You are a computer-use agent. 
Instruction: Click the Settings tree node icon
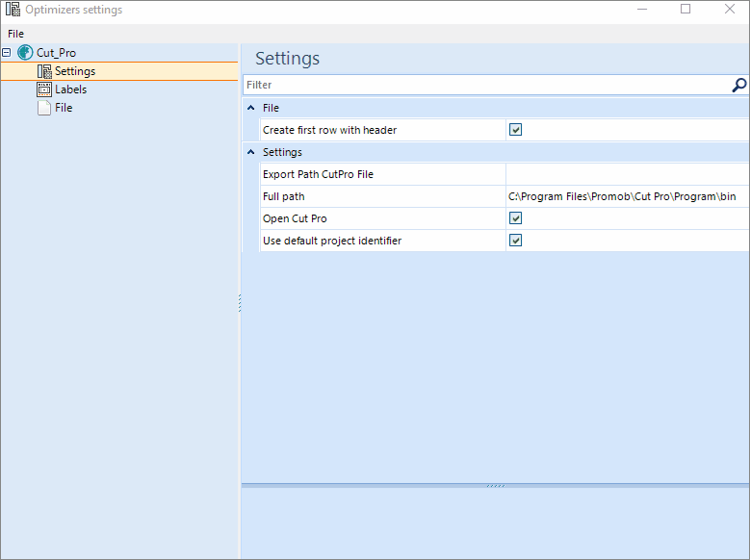pyautogui.click(x=44, y=71)
